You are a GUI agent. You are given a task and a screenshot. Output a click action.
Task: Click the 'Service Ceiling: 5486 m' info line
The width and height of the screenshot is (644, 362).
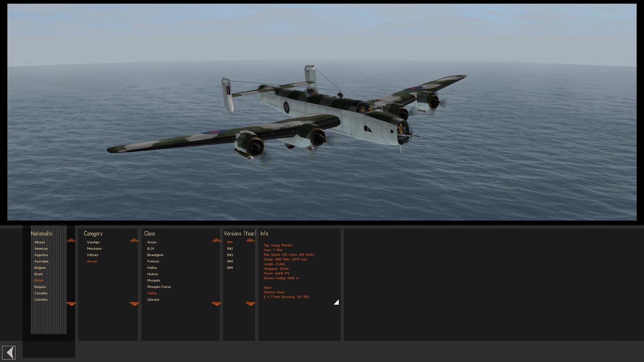pyautogui.click(x=281, y=278)
